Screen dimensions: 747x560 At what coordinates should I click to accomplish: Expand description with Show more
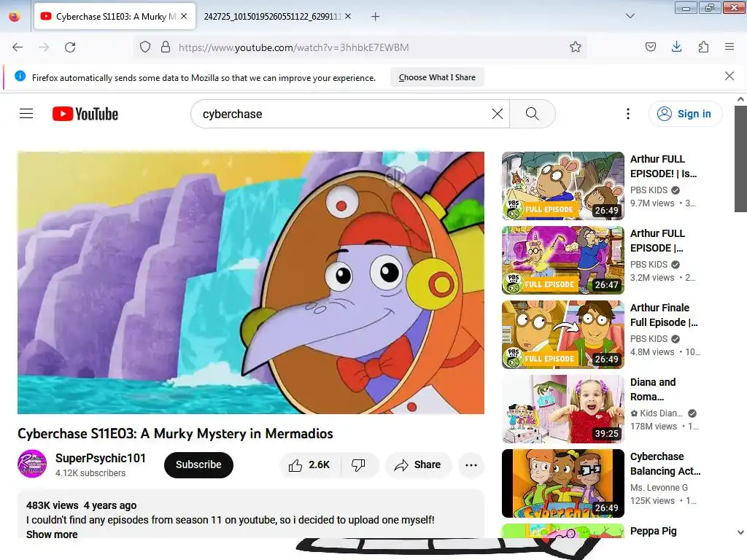(52, 534)
